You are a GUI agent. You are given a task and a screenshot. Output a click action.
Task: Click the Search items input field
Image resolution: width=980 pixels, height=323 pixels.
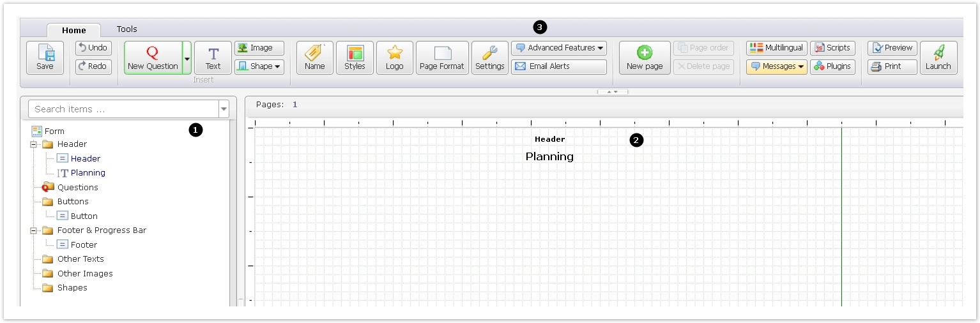[x=123, y=109]
